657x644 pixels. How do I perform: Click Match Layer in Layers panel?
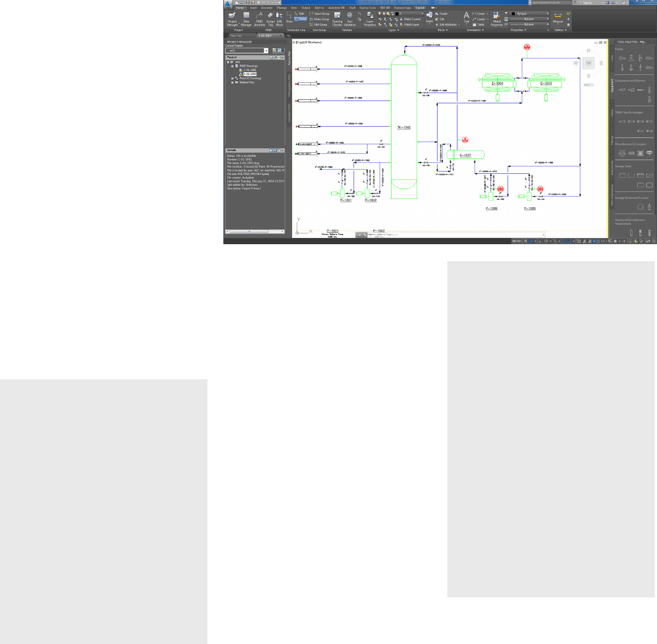[409, 25]
